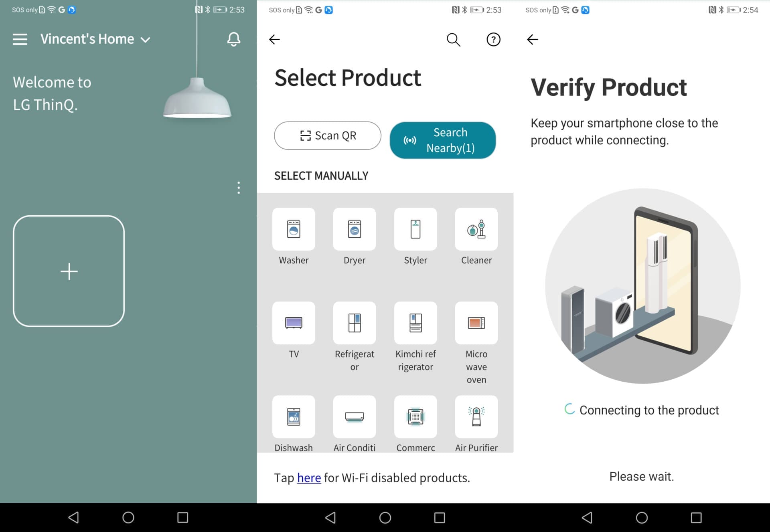
Task: Tap the Scan QR button
Action: pos(328,136)
